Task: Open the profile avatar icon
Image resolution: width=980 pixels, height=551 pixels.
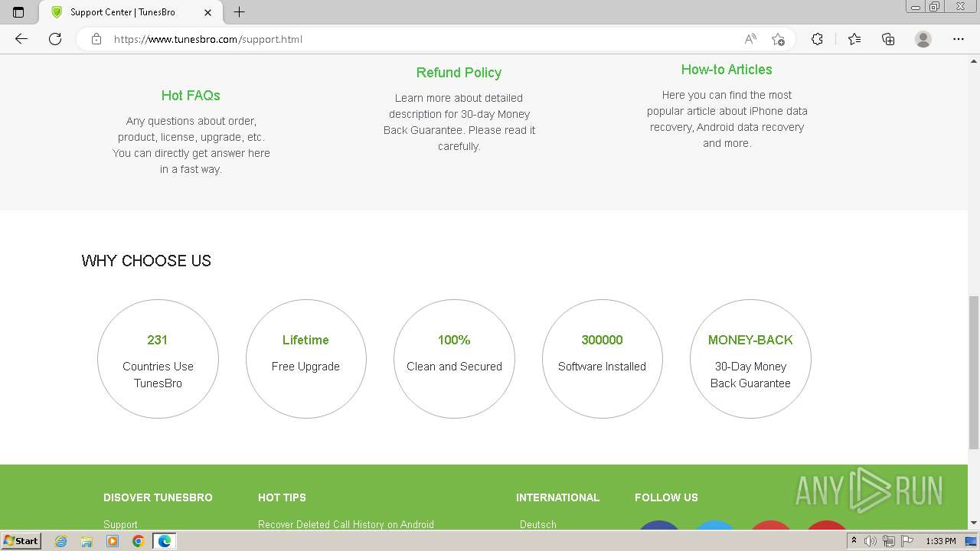Action: (923, 39)
